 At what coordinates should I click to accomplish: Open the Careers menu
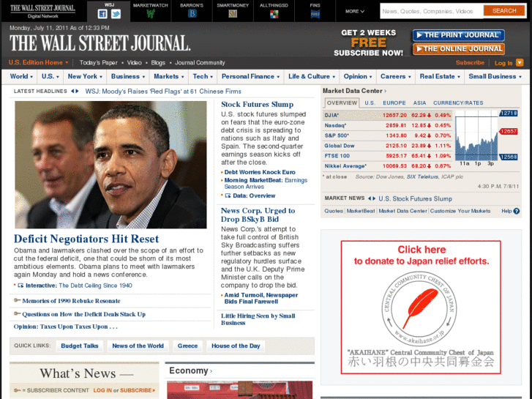(x=396, y=76)
